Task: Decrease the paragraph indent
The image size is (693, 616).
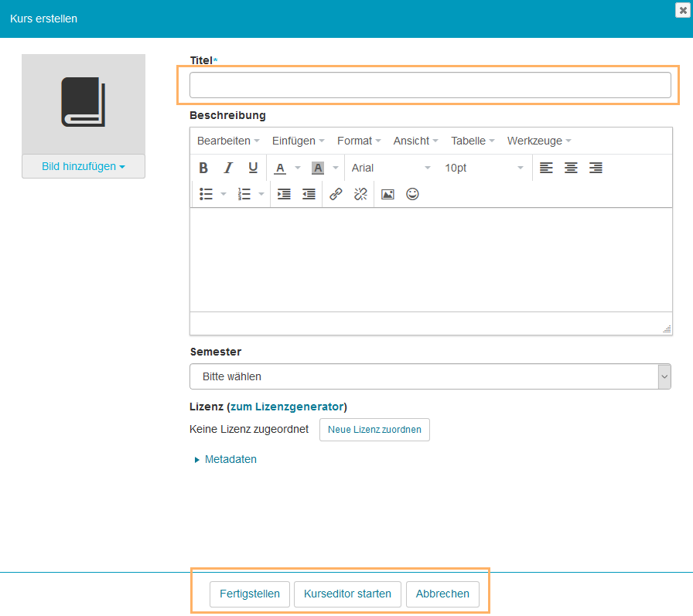Action: 309,194
